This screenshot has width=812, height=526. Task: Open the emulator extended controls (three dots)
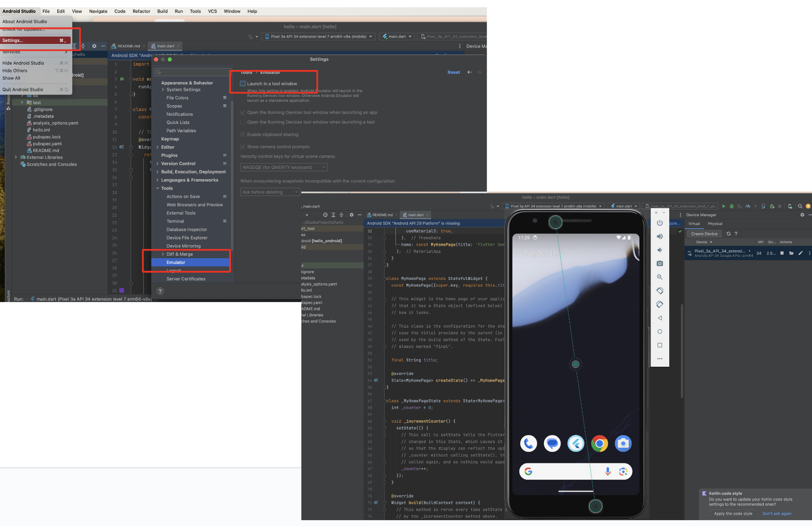coord(660,359)
